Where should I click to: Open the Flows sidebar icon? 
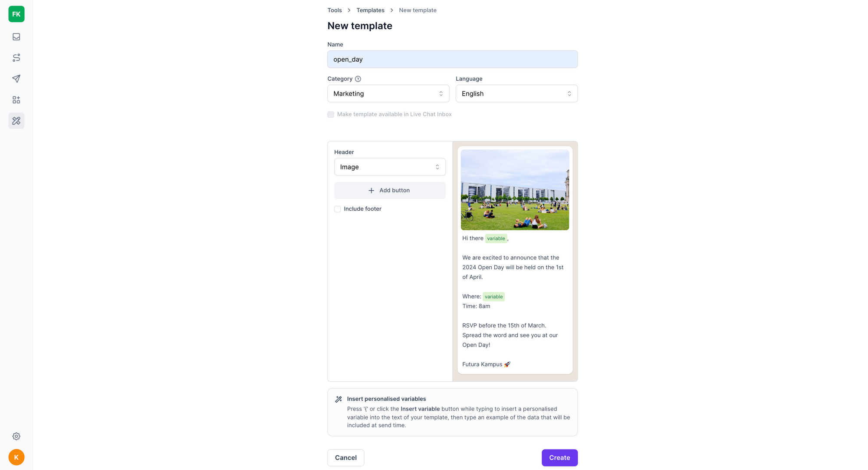coord(16,58)
